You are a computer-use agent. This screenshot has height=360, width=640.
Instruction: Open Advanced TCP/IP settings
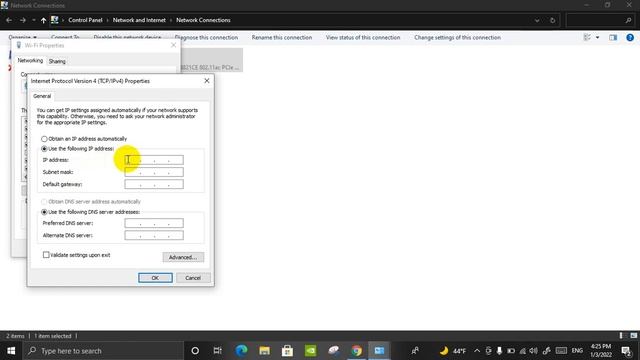pyautogui.click(x=183, y=257)
